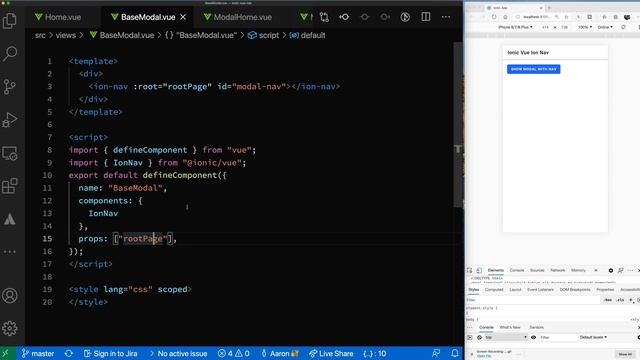
Task: Open the editor More Actions ellipsis
Action: [446, 17]
